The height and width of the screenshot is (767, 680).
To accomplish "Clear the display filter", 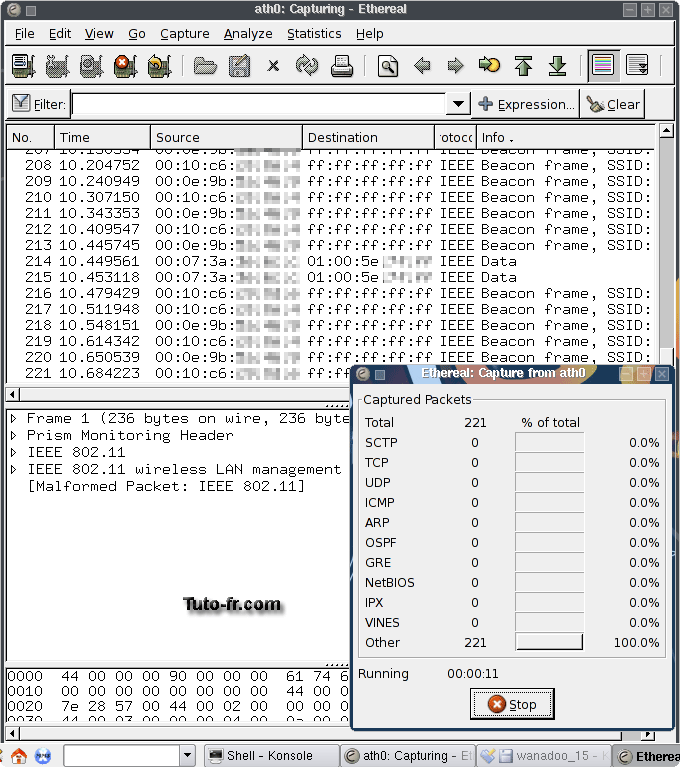I will click(613, 104).
